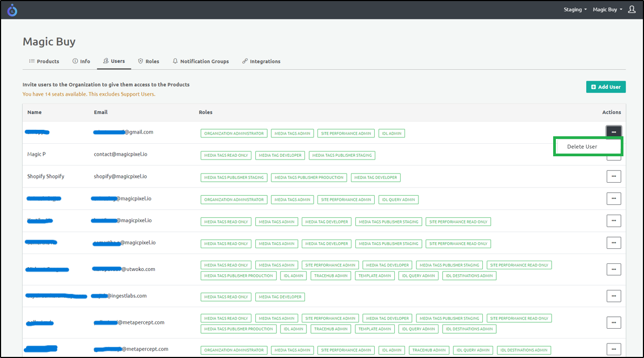644x358 pixels.
Task: Open the Info tab
Action: click(81, 61)
